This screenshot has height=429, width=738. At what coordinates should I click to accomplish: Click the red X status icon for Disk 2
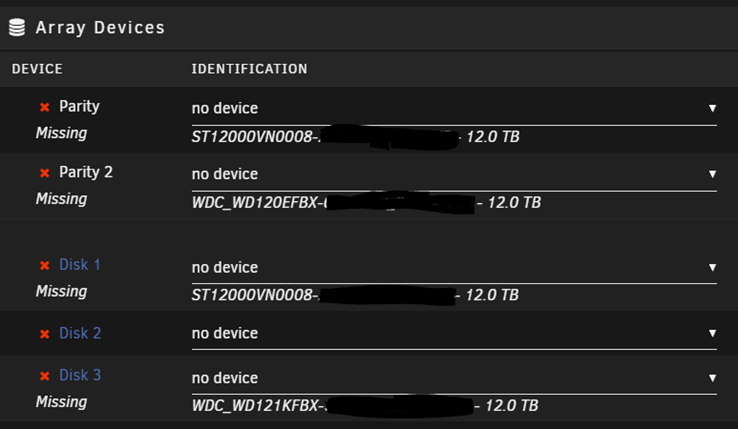45,334
